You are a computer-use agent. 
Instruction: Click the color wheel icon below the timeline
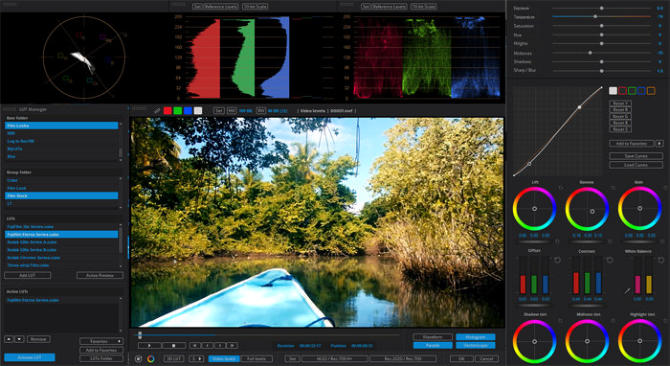[150, 359]
